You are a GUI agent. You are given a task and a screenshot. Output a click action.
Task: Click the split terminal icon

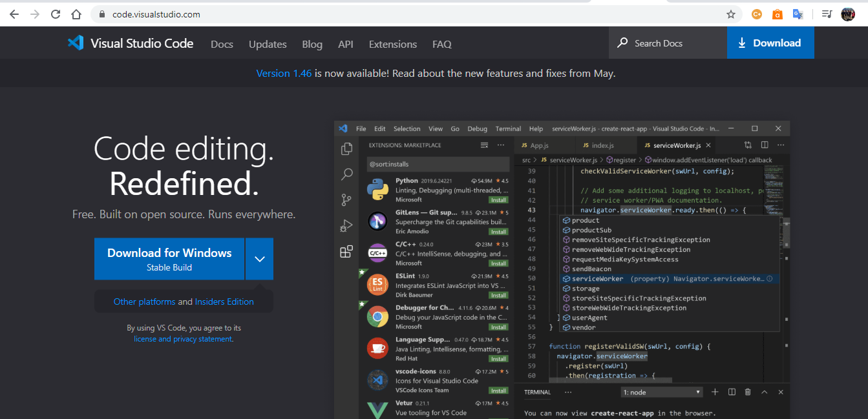click(732, 392)
